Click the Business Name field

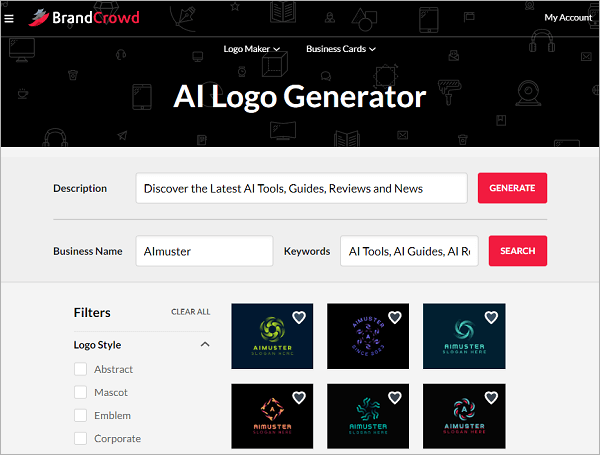204,251
